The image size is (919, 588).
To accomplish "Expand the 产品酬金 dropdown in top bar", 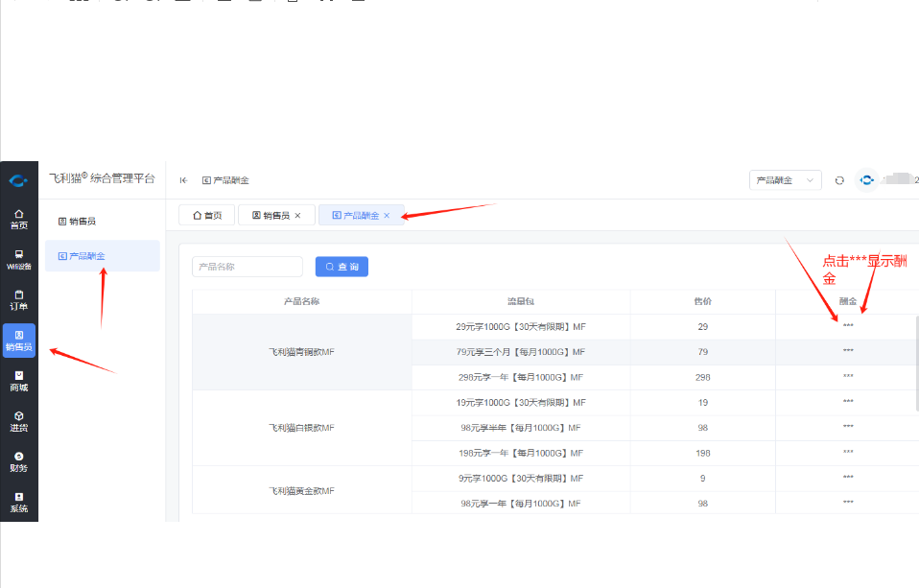I will 785,180.
